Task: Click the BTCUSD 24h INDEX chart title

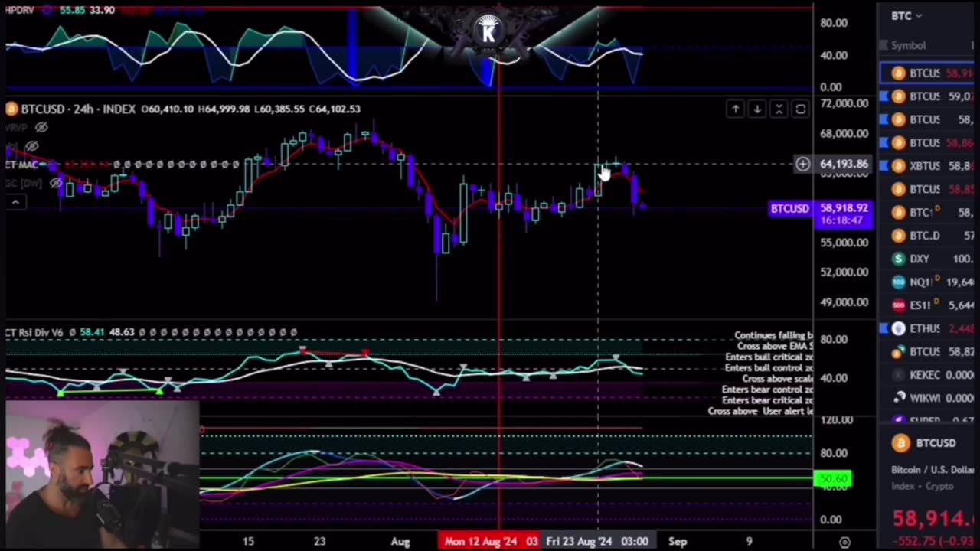Action: click(78, 109)
